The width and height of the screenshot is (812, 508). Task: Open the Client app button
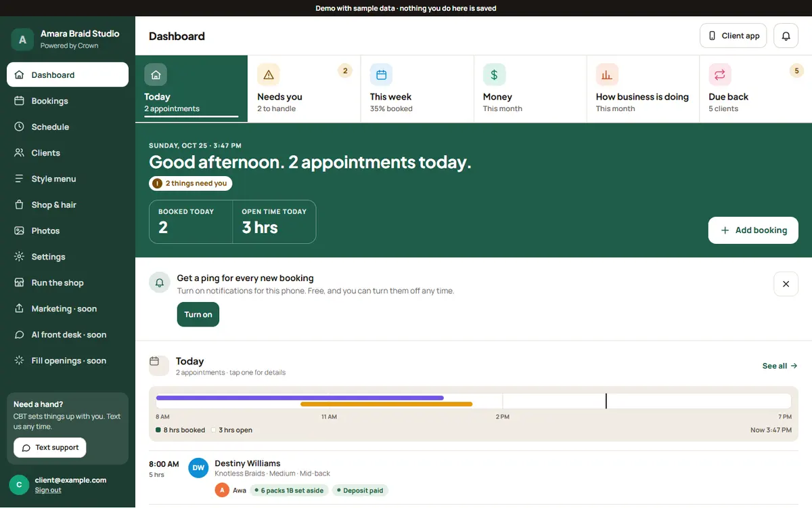click(733, 36)
